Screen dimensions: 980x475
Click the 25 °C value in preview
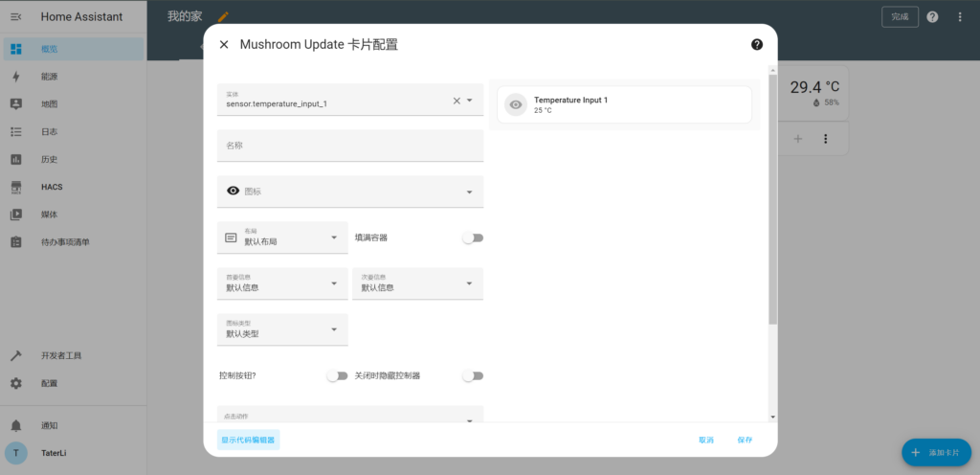[x=544, y=111]
